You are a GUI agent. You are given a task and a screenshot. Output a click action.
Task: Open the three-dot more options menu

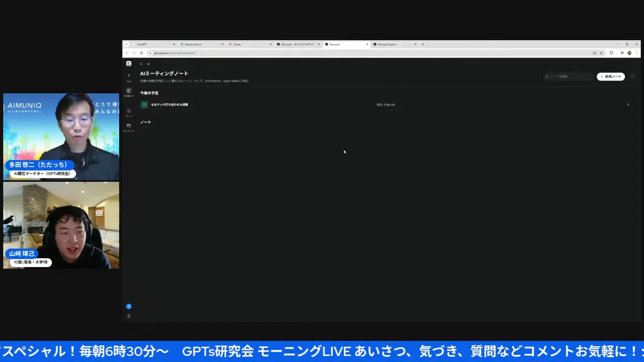pos(632,77)
